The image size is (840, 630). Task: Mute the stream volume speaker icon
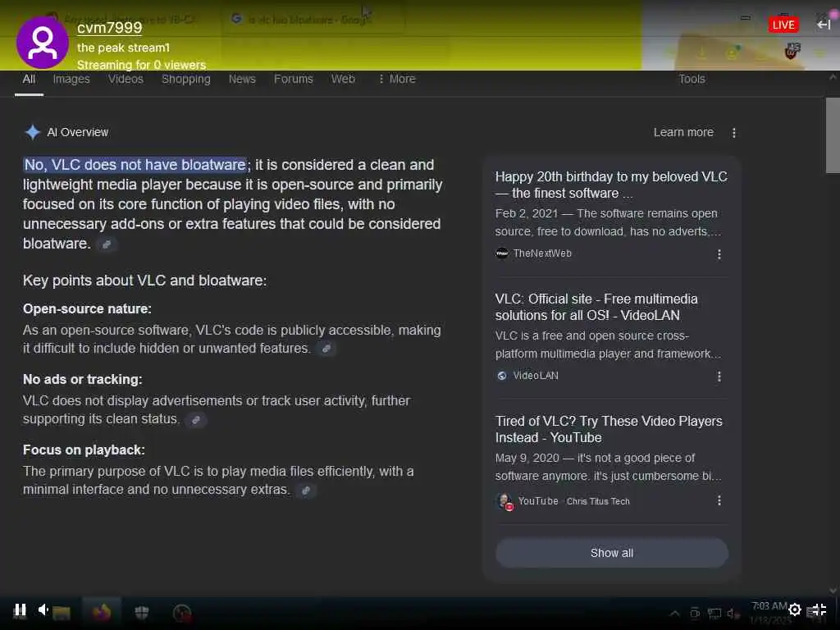(x=43, y=609)
